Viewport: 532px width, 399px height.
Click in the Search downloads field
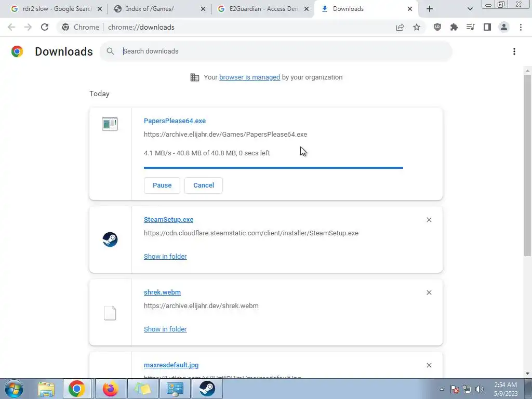click(276, 51)
